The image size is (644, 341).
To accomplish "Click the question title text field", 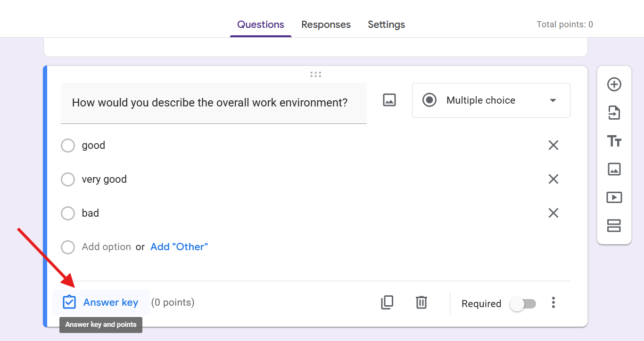I will point(214,103).
